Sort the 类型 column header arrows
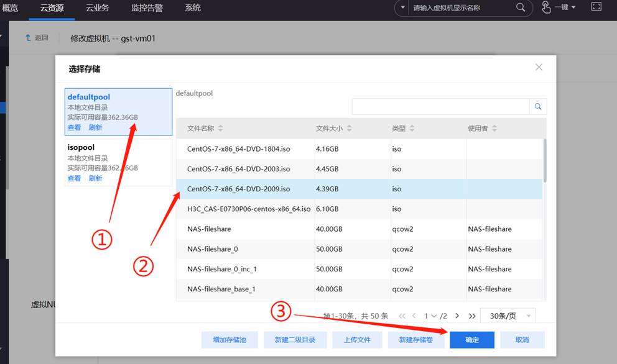Screen dimensions: 617x364 [412, 129]
